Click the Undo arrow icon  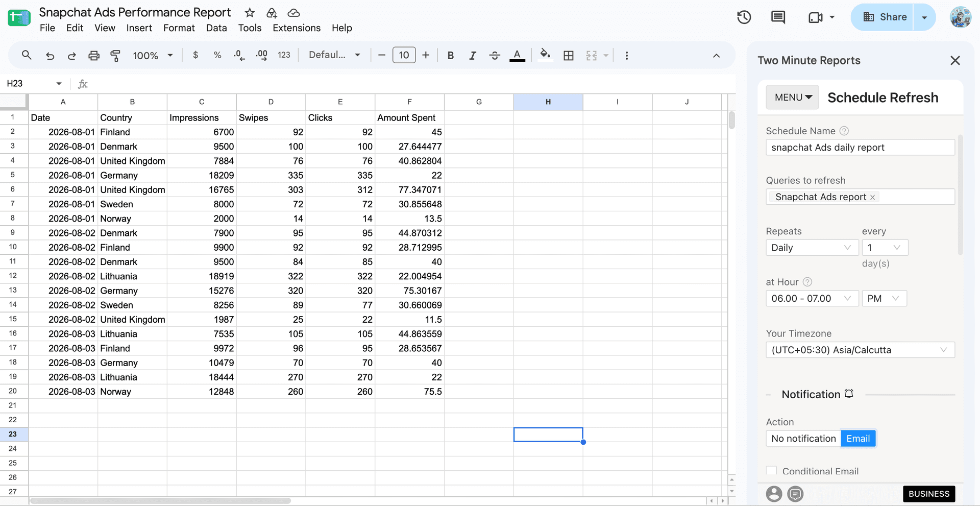(50, 56)
